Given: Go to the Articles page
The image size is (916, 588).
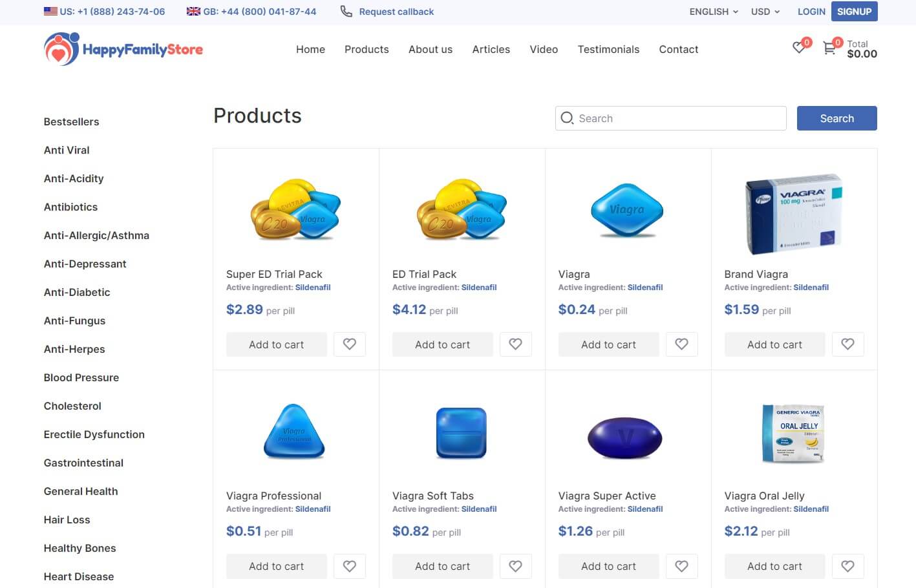Looking at the screenshot, I should (x=491, y=49).
